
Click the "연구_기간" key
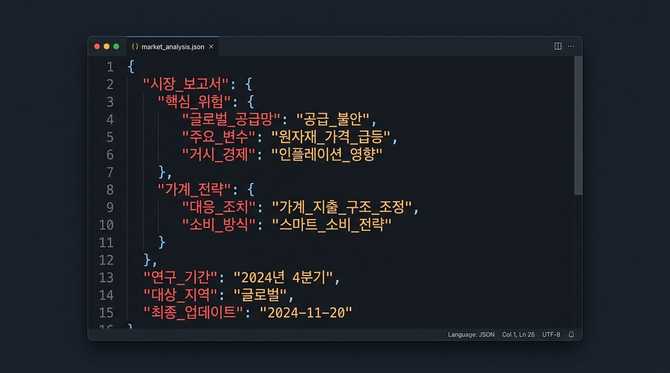click(181, 277)
